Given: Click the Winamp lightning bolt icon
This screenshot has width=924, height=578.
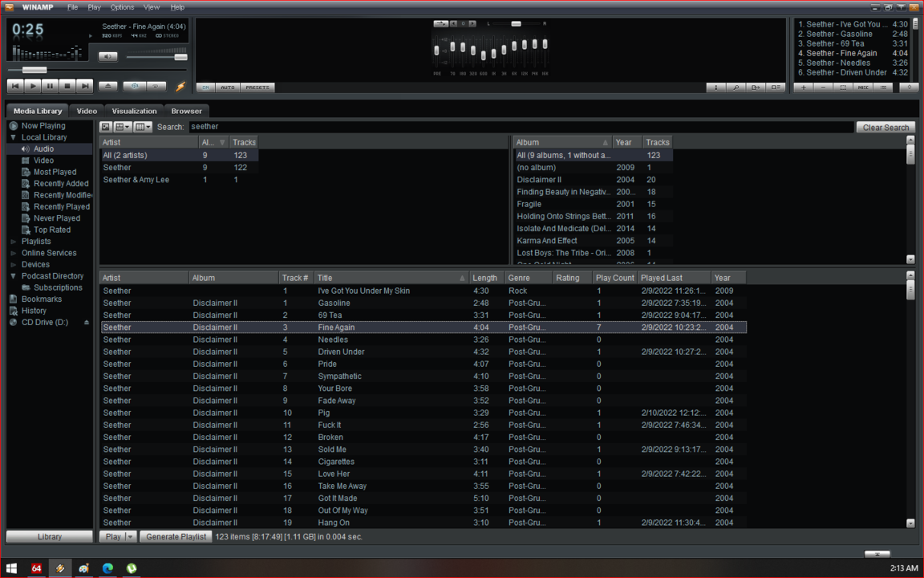Looking at the screenshot, I should click(180, 86).
